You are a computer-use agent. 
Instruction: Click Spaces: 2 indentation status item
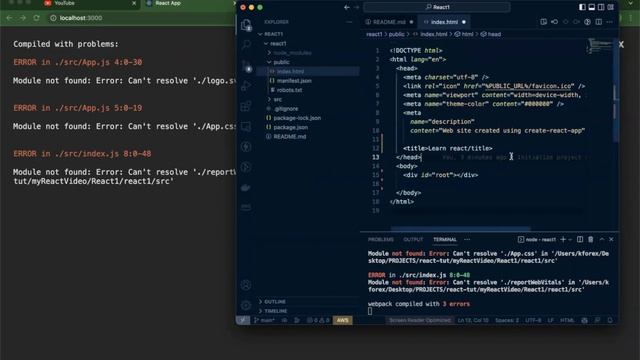pyautogui.click(x=507, y=320)
